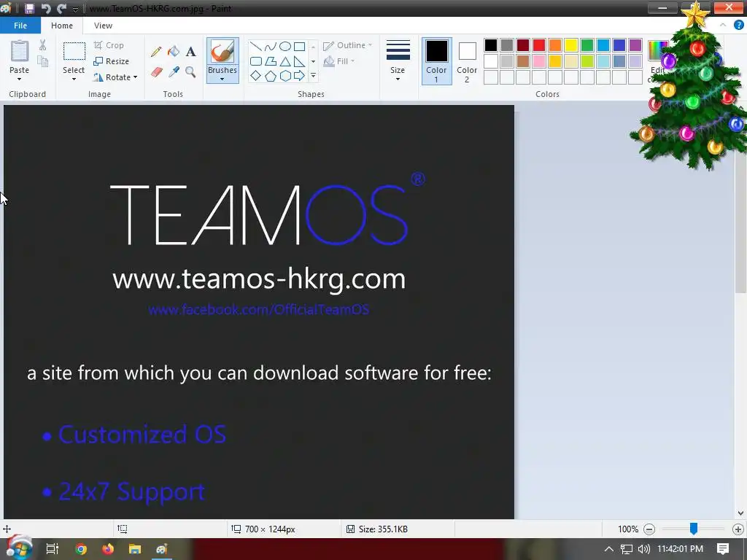747x560 pixels.
Task: Click the Resize button
Action: pyautogui.click(x=112, y=61)
